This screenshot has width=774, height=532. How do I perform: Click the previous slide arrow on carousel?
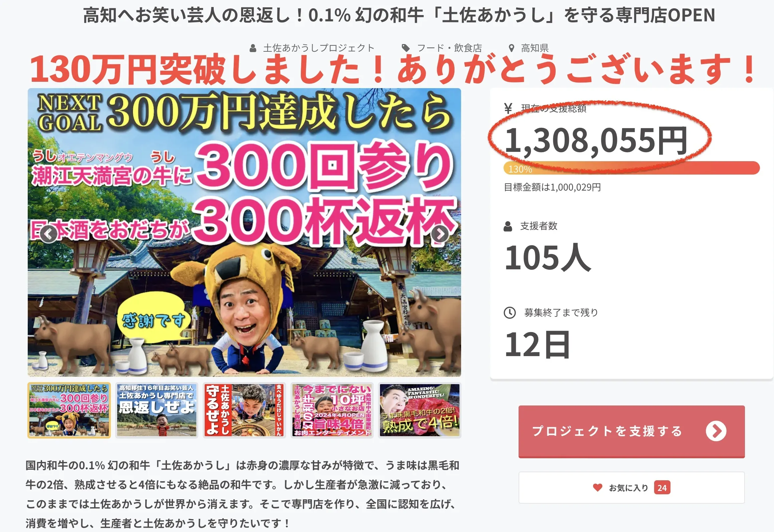(49, 234)
